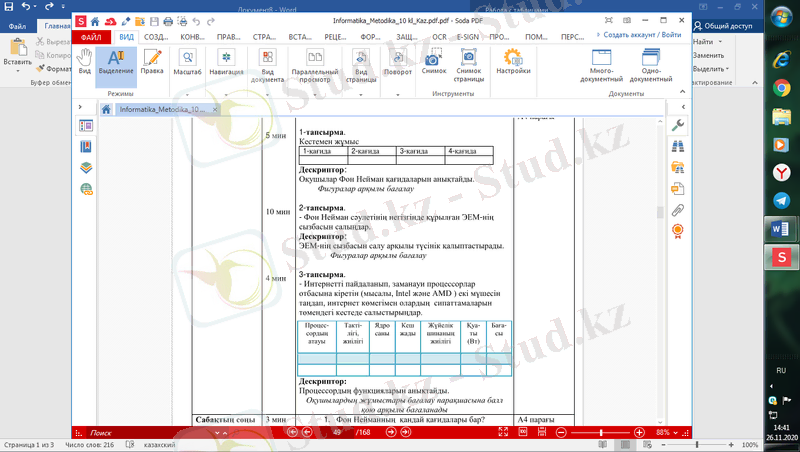Open the zoom percentage dropdown at 88%
The image size is (800, 452).
click(x=678, y=432)
